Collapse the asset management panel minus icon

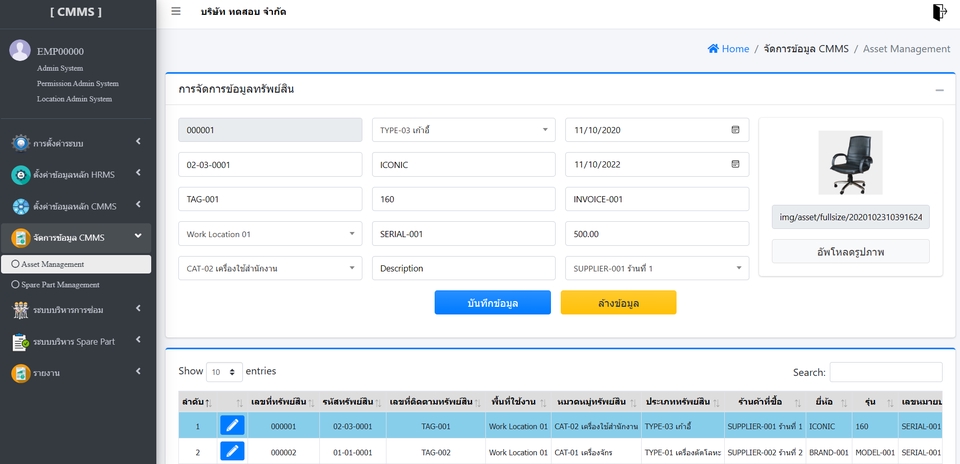pyautogui.click(x=939, y=90)
